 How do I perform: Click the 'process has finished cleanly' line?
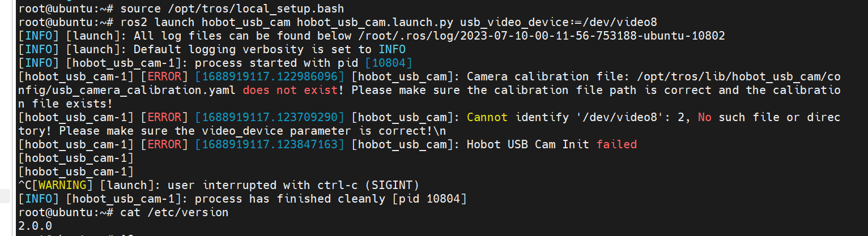[x=243, y=199]
